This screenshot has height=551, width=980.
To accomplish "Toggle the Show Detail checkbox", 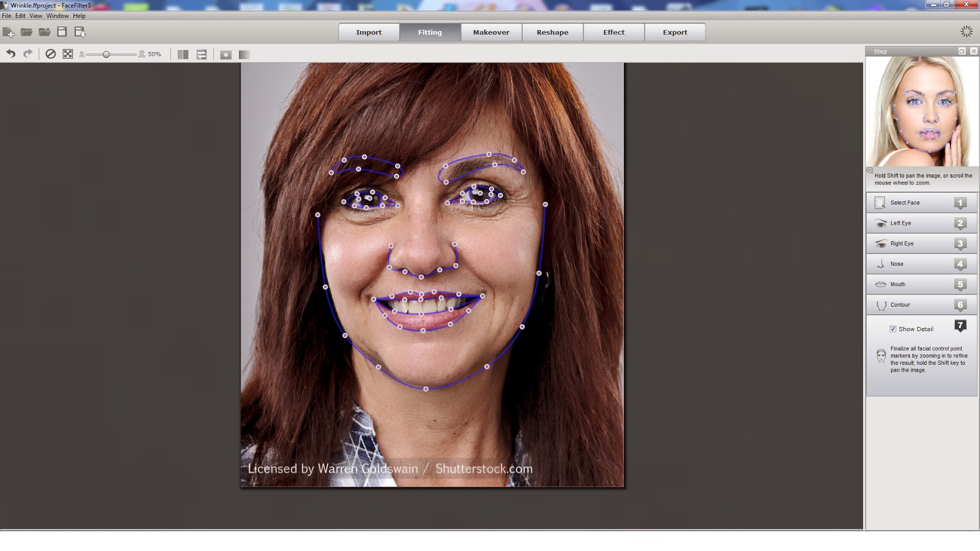I will pos(893,329).
